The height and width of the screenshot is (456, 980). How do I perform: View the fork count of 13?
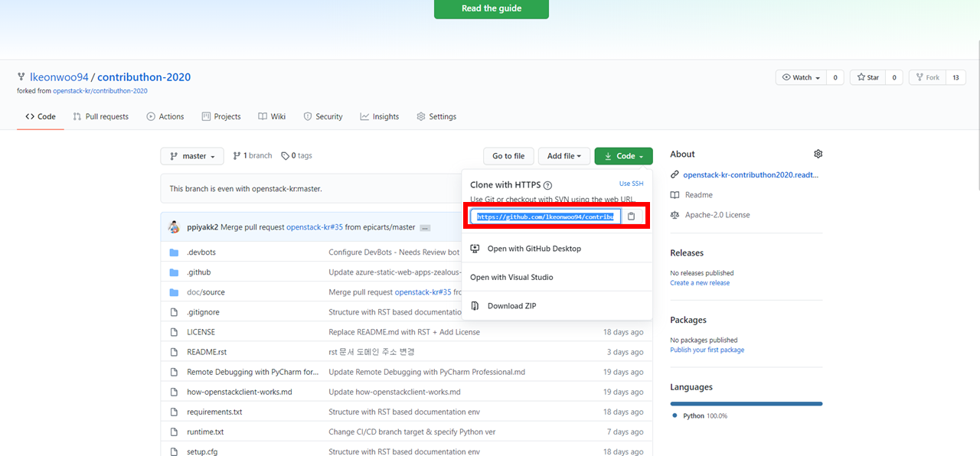955,77
